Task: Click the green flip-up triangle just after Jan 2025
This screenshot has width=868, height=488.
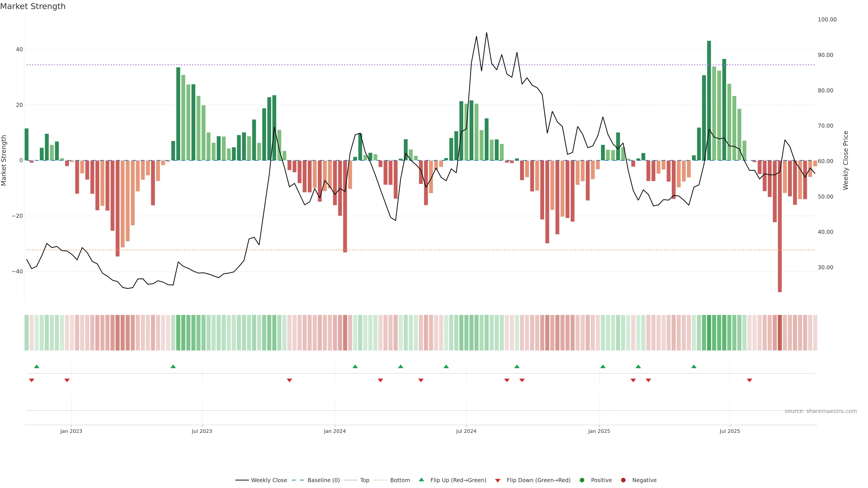Action: (603, 366)
